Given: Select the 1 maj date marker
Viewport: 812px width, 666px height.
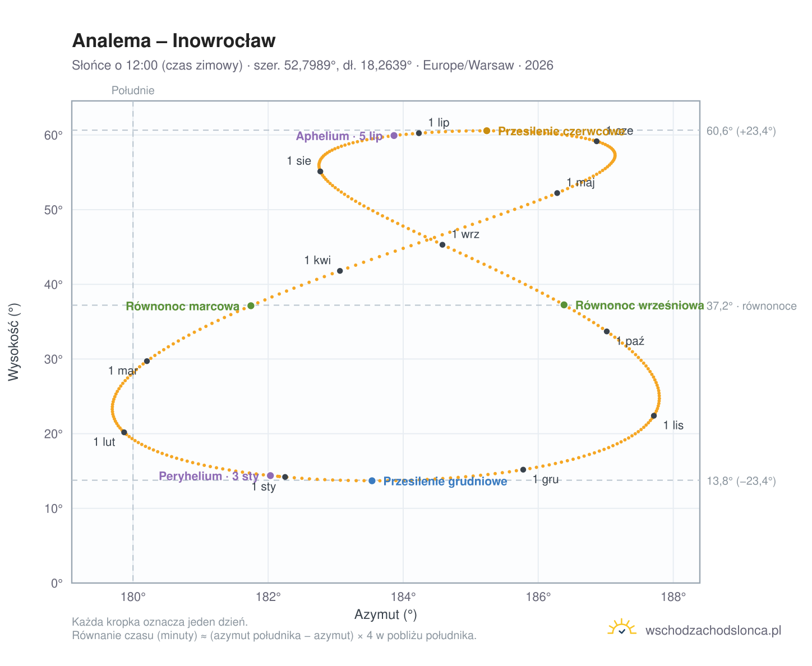Looking at the screenshot, I should tap(557, 193).
